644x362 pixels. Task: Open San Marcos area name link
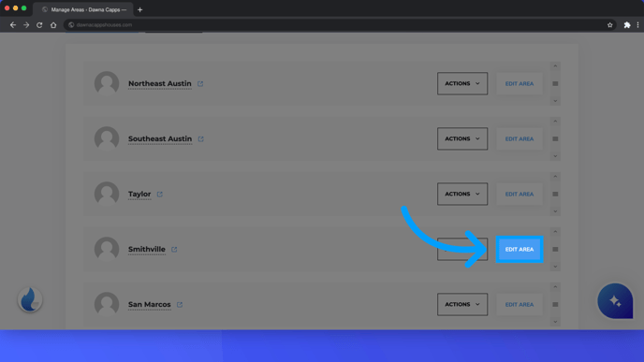click(x=150, y=305)
